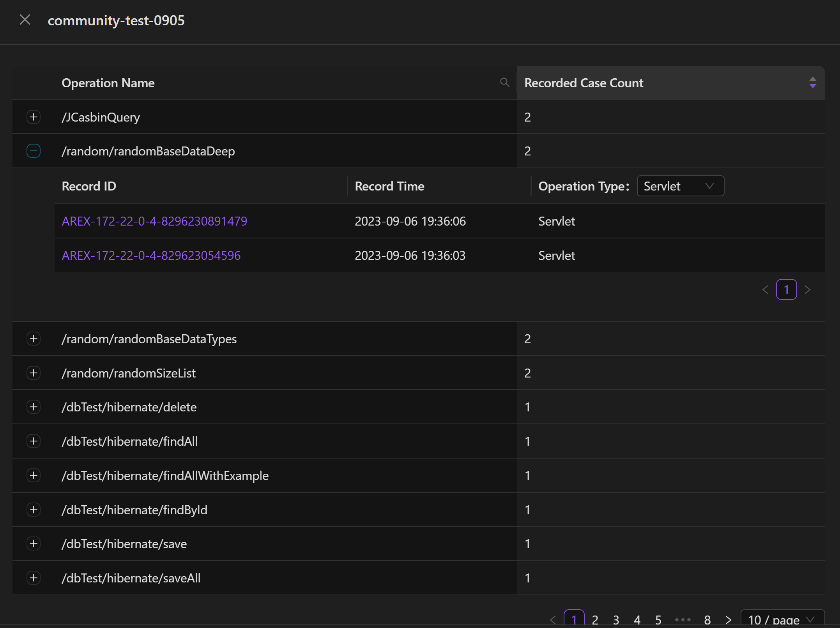840x628 pixels.
Task: Expand the /random/randomSizeList row
Action: [x=34, y=373]
